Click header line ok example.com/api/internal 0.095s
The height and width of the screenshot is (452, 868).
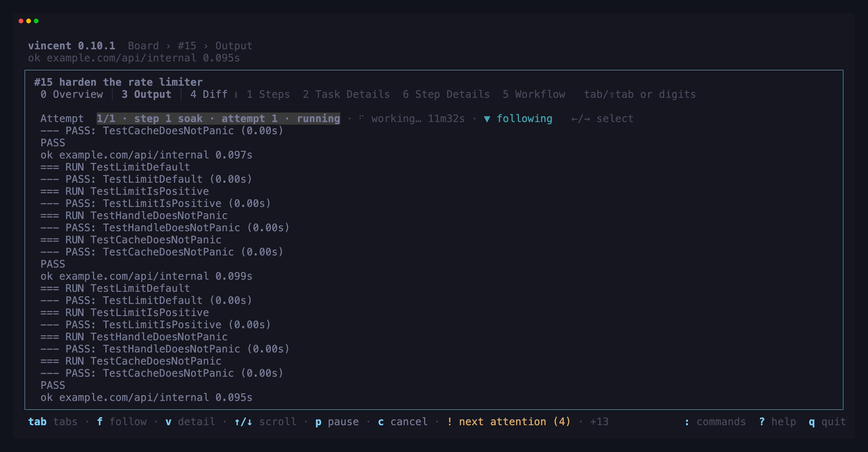tap(134, 58)
